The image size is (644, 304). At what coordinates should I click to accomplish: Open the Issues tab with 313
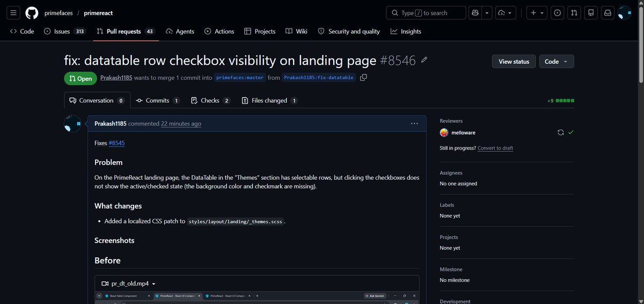[64, 32]
